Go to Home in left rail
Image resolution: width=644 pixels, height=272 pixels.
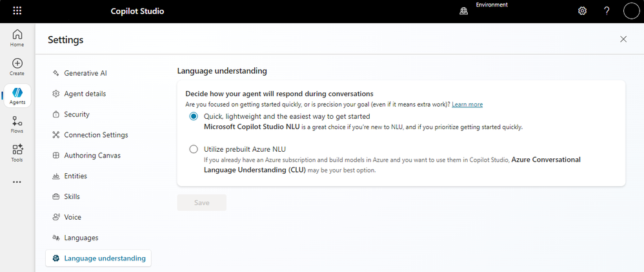17,38
